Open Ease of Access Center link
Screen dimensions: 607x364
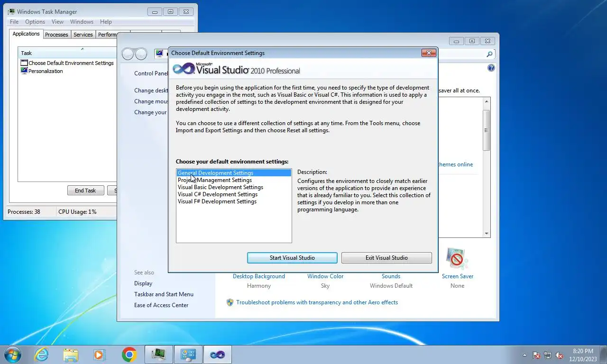point(161,305)
